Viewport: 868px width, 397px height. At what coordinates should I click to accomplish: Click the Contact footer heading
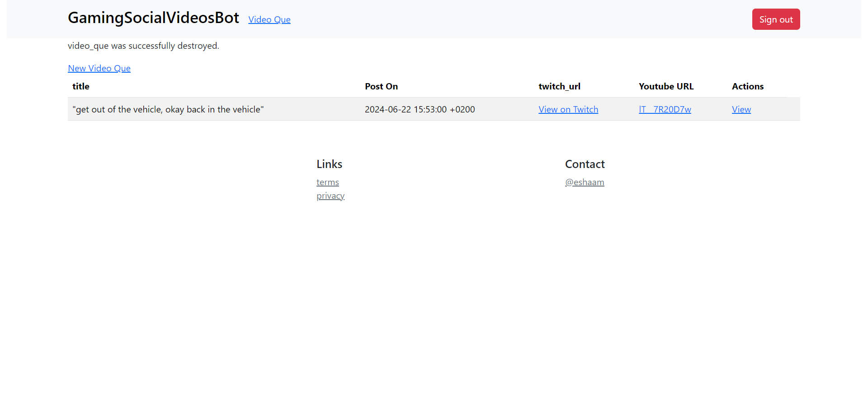tap(585, 164)
